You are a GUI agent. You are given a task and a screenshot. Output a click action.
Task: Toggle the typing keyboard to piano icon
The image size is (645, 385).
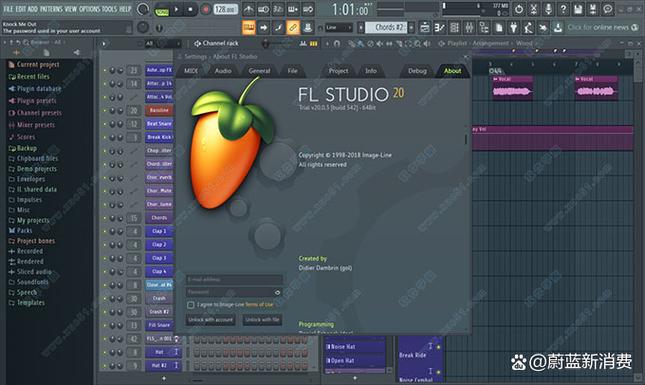(248, 28)
